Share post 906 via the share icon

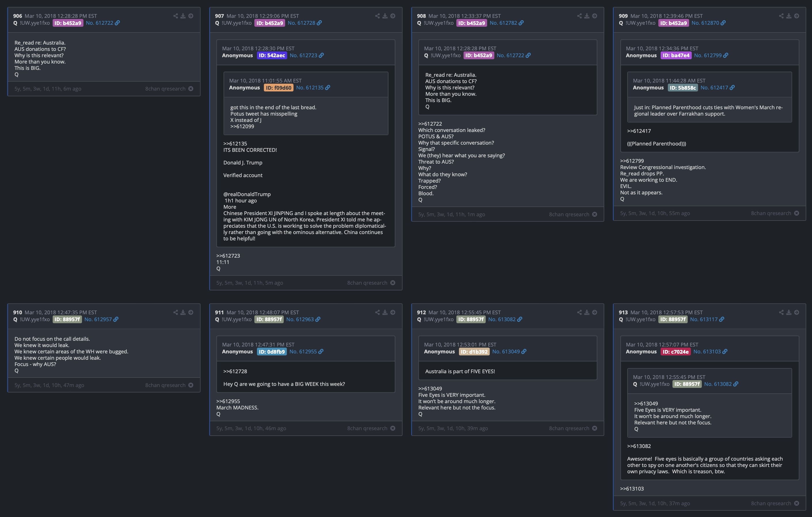click(175, 16)
